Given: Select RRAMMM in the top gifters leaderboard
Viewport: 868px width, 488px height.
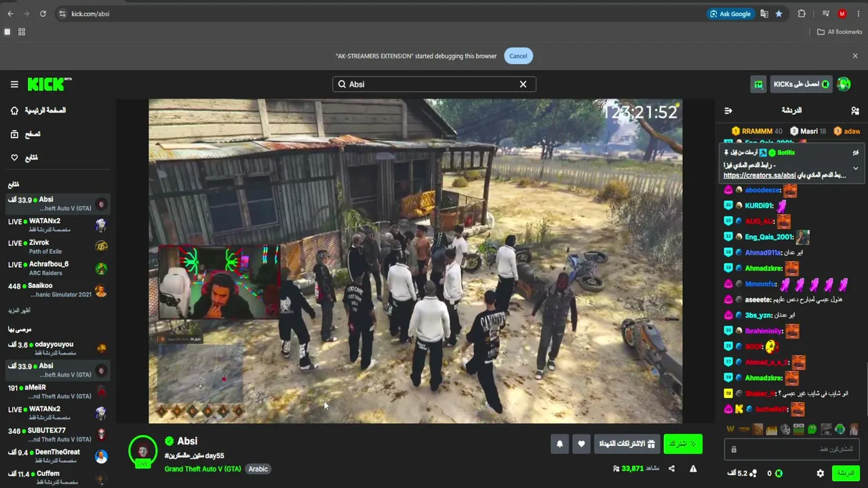Looking at the screenshot, I should (x=757, y=131).
